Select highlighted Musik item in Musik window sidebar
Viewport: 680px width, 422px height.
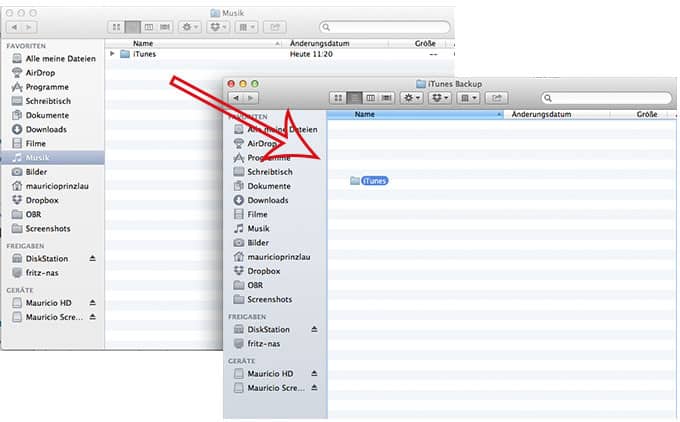pos(52,157)
